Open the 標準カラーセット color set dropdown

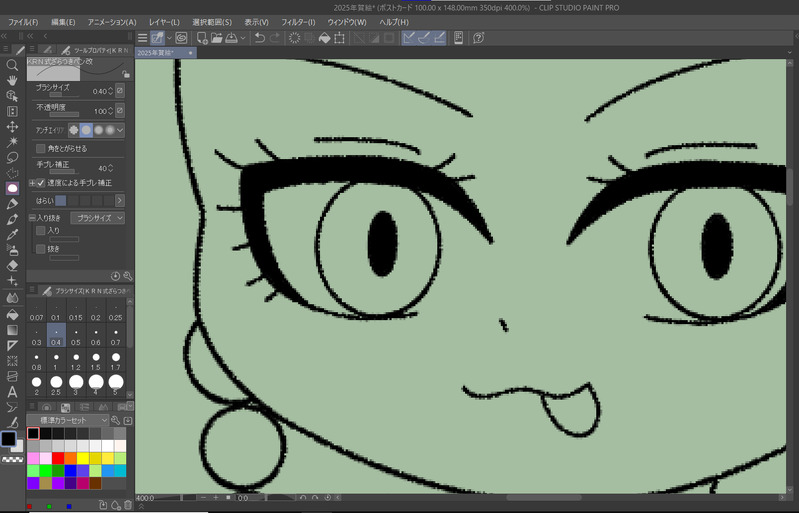click(67, 420)
